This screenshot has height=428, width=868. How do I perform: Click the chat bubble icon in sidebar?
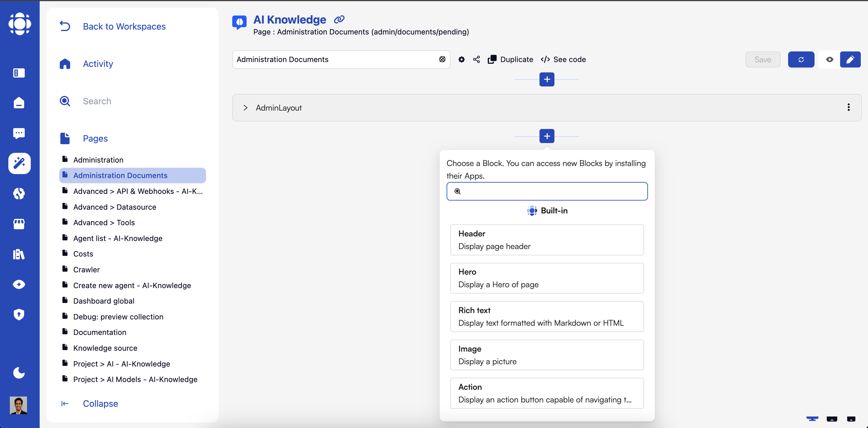coord(19,133)
